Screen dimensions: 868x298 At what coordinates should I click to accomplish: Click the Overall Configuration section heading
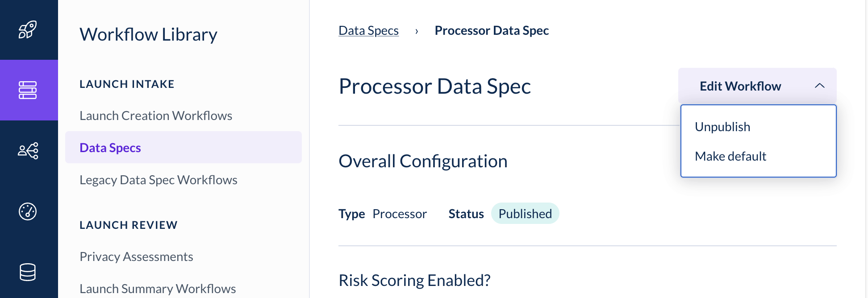click(423, 161)
